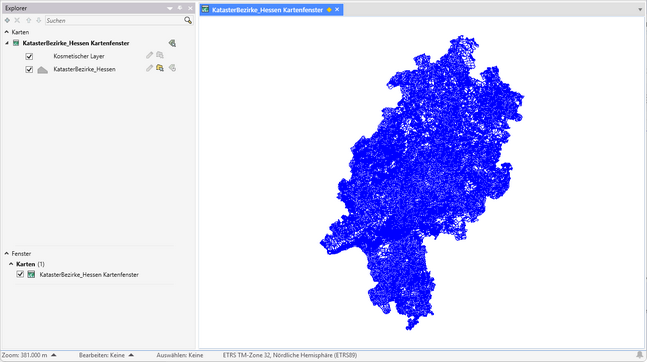Collapse the KatasterBezirke_Hessen Kartenfenster tree node

pyautogui.click(x=7, y=43)
